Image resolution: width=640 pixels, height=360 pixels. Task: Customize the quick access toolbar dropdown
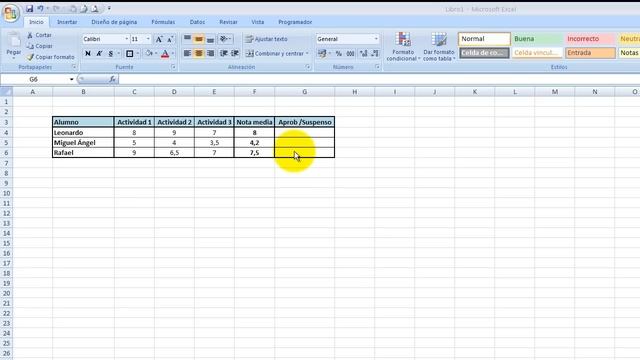(x=109, y=9)
